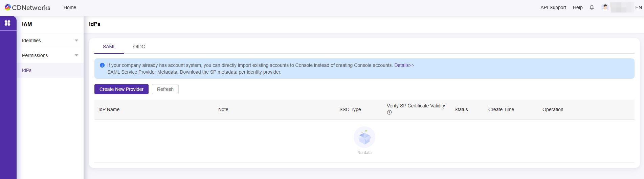Screen dimensions: 644x179
Task: Click the No data box illustration
Action: tap(364, 137)
